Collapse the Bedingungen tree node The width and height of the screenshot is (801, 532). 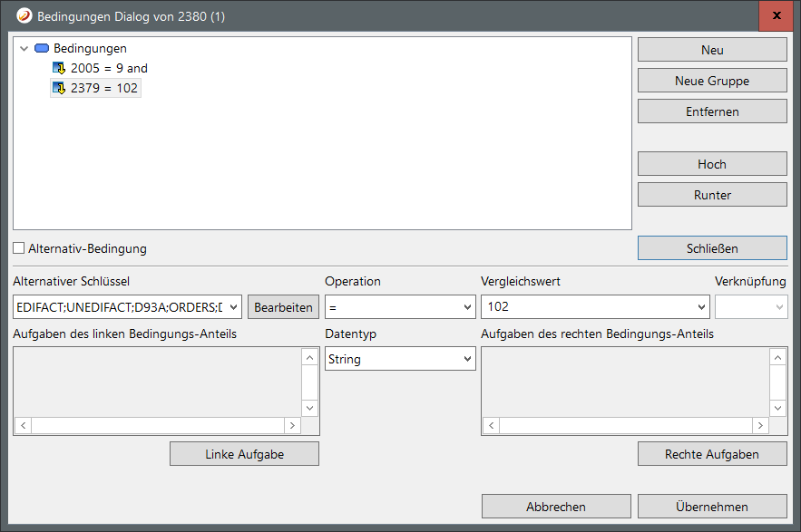pos(24,48)
